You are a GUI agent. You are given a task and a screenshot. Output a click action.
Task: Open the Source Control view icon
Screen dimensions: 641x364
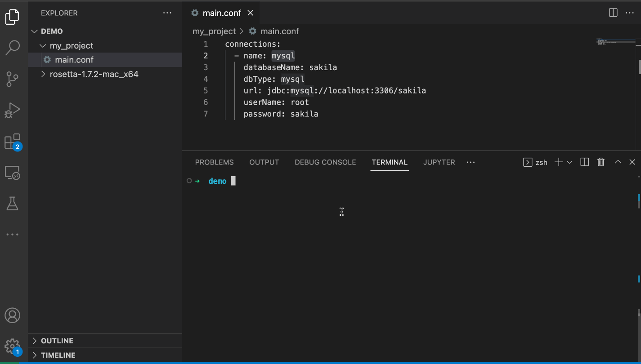point(12,79)
